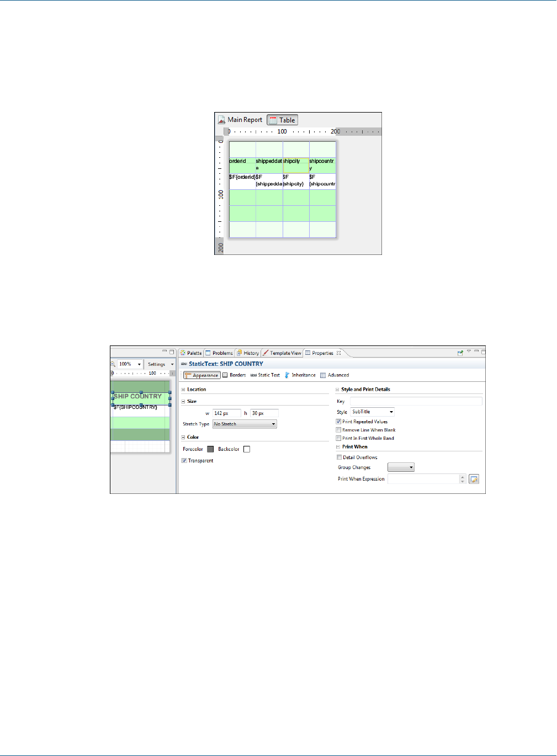557x756 pixels.
Task: Collapse the Size section
Action: 183,401
